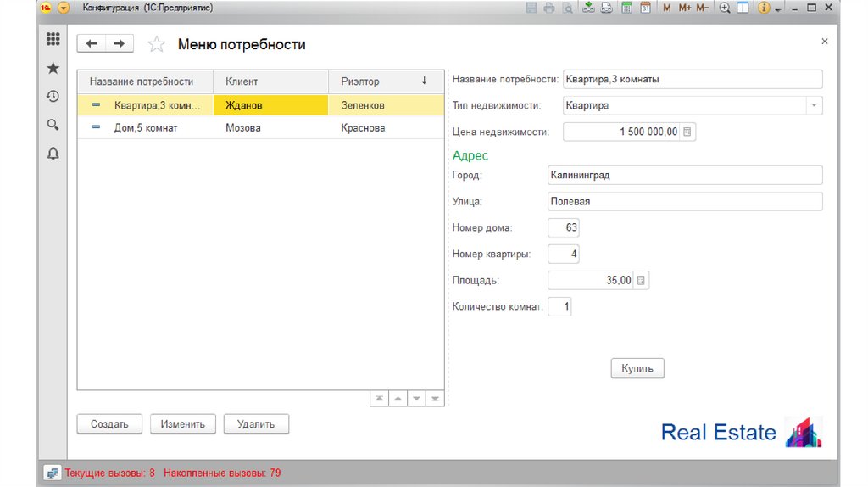Open calculator button in Площадь field
This screenshot has width=868, height=487.
pyautogui.click(x=641, y=281)
